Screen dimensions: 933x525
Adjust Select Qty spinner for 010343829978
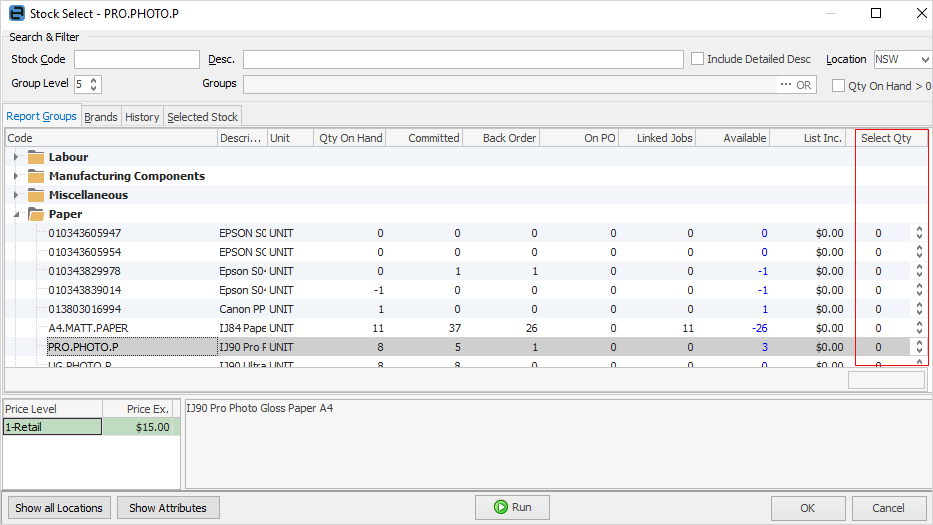tap(919, 271)
